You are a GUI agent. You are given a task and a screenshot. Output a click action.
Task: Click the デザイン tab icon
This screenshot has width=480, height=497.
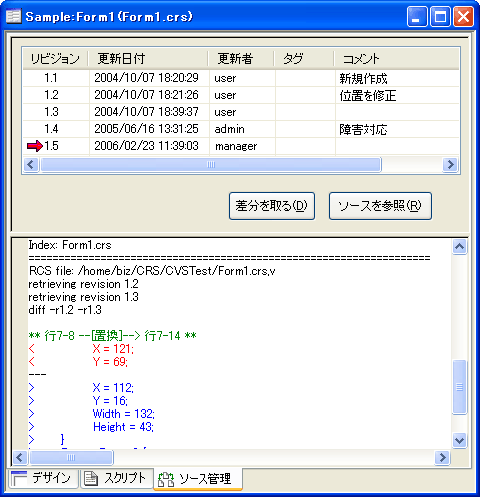(x=19, y=479)
